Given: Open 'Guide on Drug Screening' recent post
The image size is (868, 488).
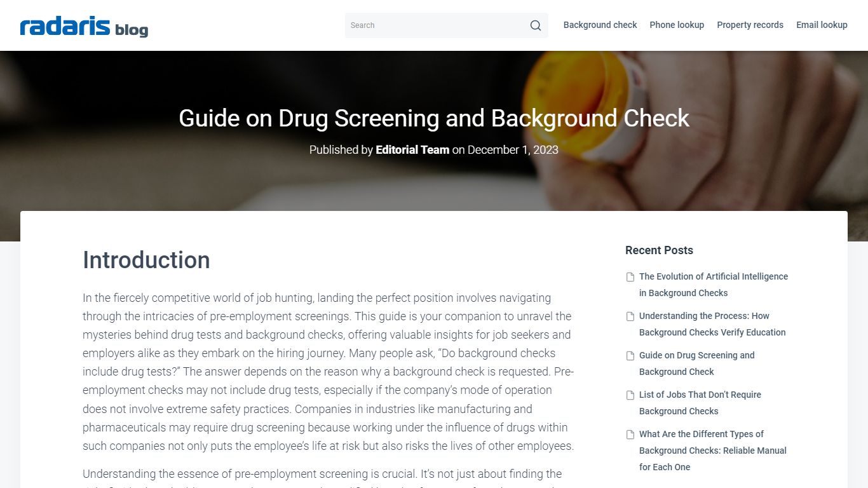Looking at the screenshot, I should [x=697, y=363].
